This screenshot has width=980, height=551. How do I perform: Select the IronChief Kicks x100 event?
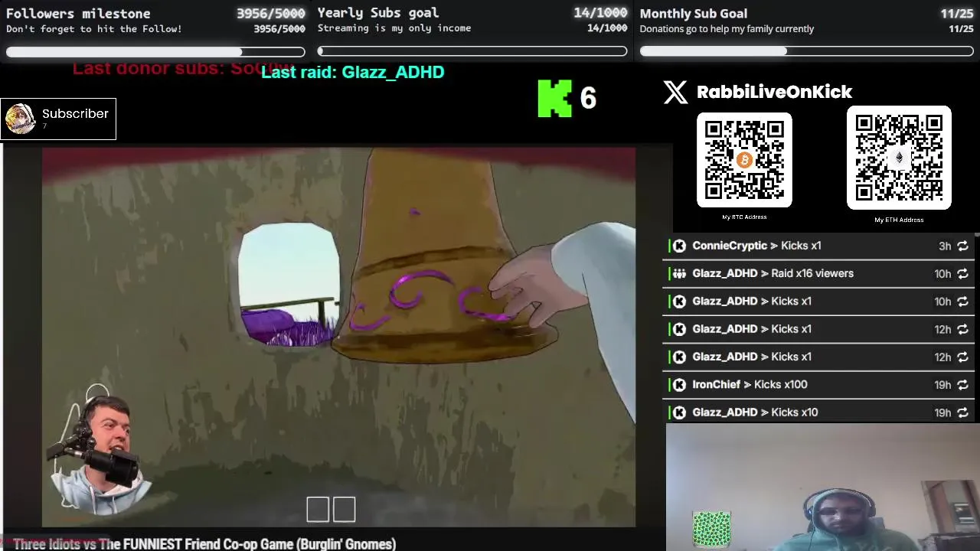tap(818, 385)
